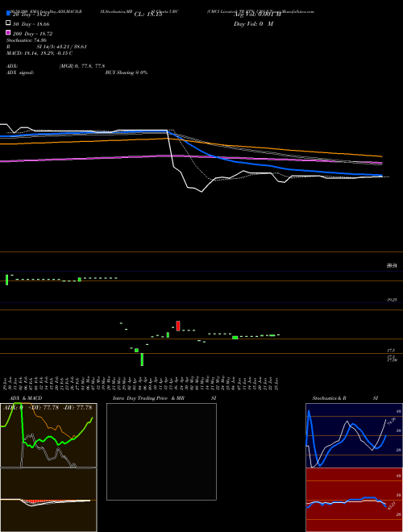403x532 pixels.
Task: Open the red RSI chart panel
Action: point(354,500)
